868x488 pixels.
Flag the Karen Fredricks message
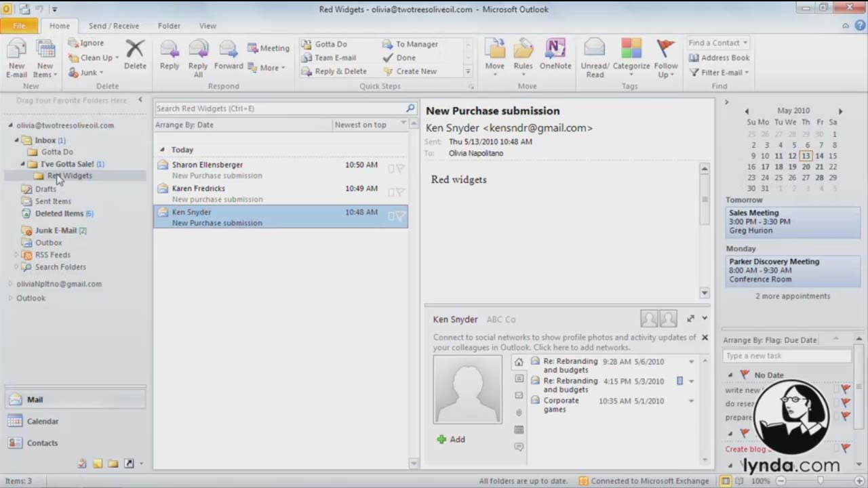400,192
